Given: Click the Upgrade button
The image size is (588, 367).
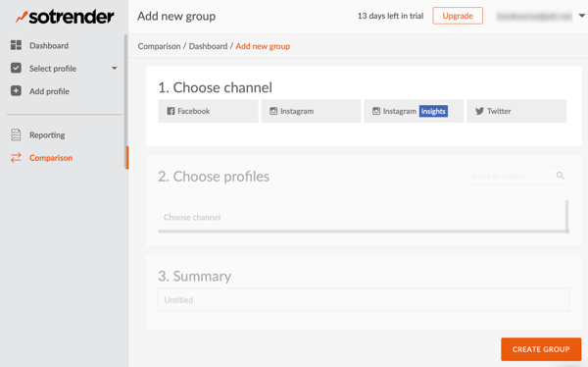Looking at the screenshot, I should coord(458,16).
